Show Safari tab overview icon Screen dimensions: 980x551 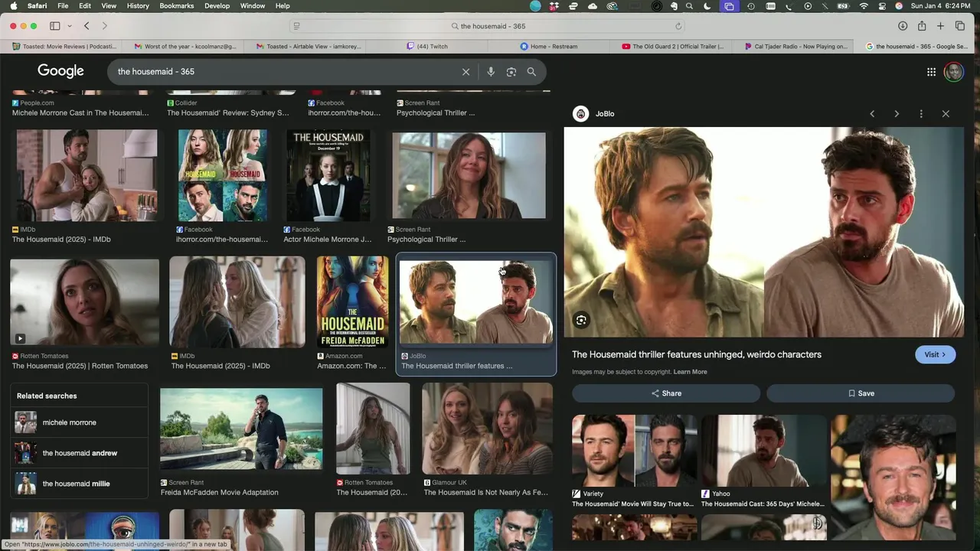click(960, 26)
